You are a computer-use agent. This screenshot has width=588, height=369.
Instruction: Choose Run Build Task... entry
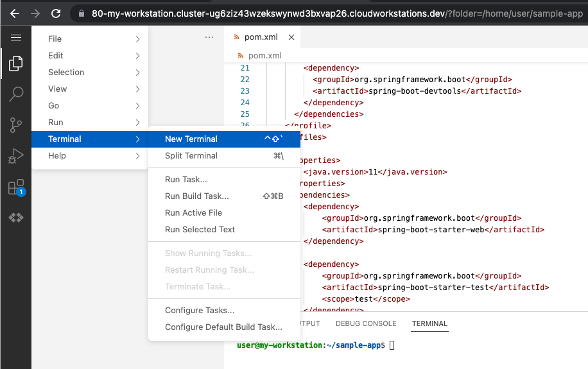[197, 196]
